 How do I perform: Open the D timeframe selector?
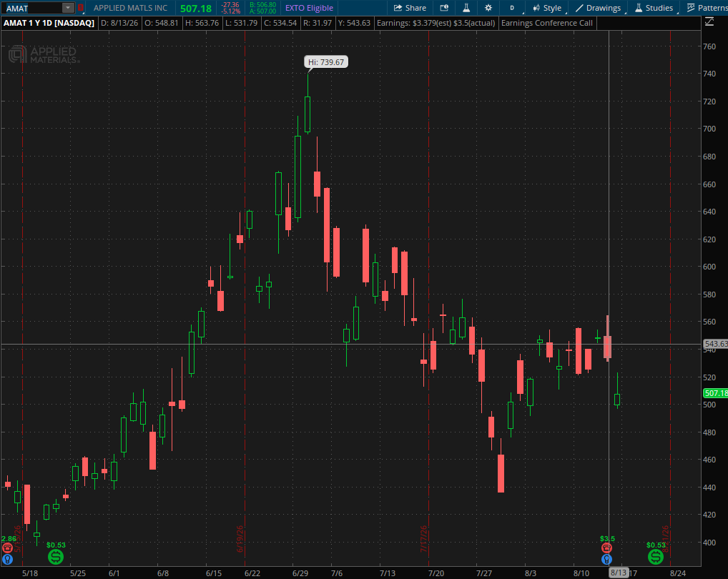click(513, 8)
